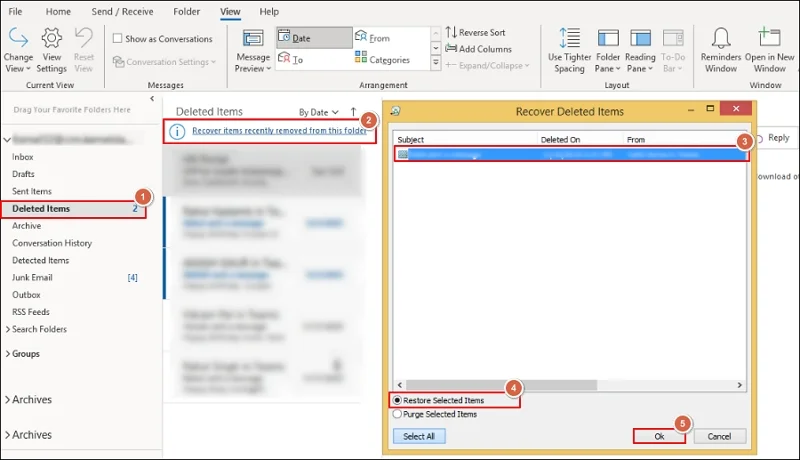Viewport: 800px width, 460px height.
Task: Expand the first Archives section
Action: (x=8, y=400)
